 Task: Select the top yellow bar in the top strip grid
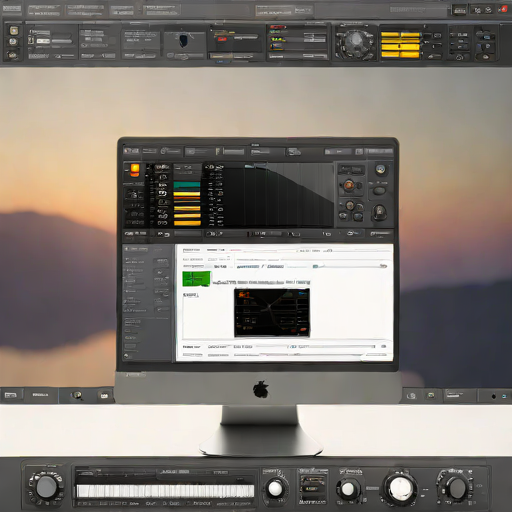coord(400,34)
